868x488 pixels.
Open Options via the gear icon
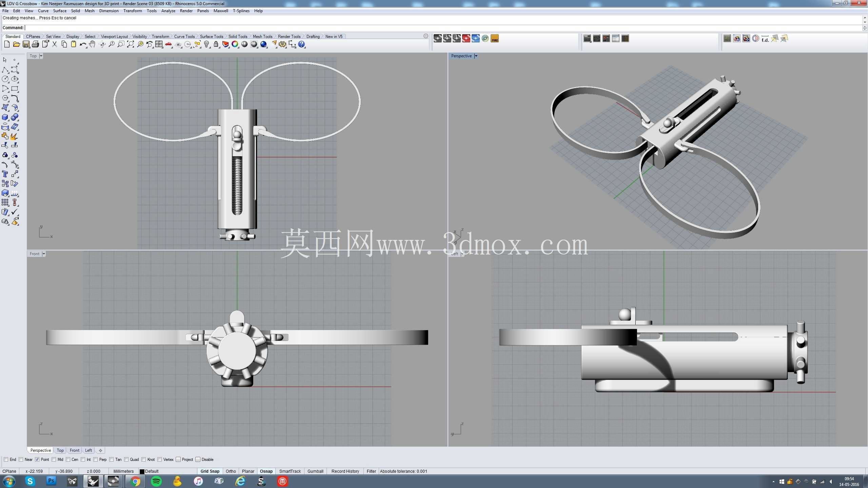click(282, 44)
